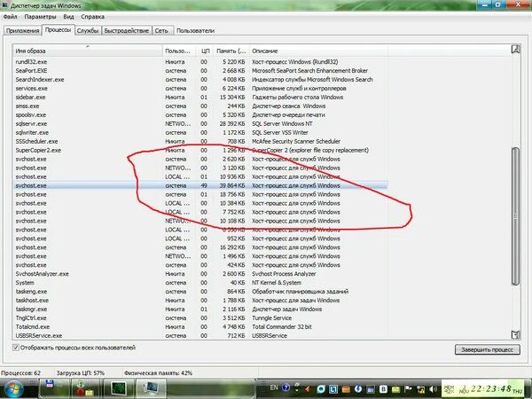Click the 'Завершить процесс' button

(487, 349)
